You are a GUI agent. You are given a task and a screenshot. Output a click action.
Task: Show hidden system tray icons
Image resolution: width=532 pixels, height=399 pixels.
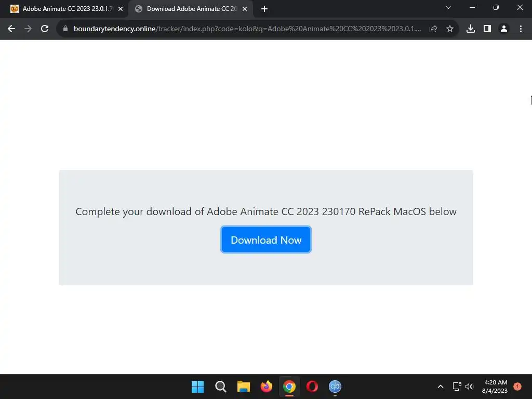click(441, 387)
